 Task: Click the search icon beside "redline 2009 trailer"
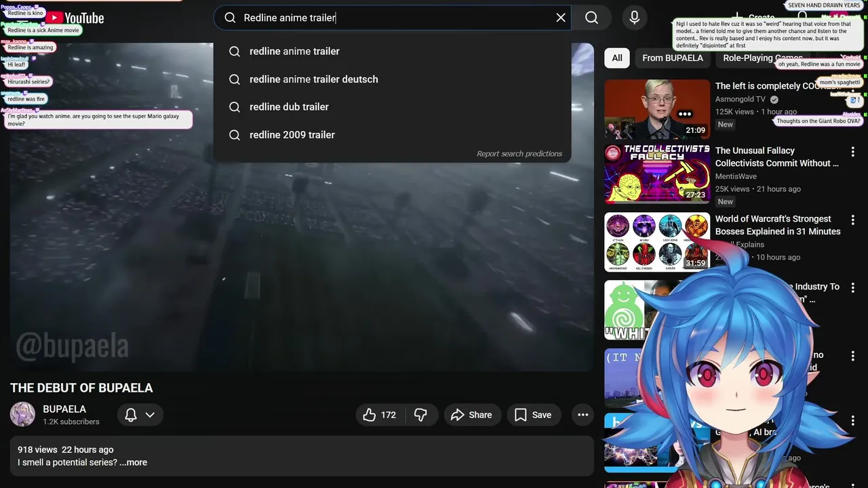point(235,135)
